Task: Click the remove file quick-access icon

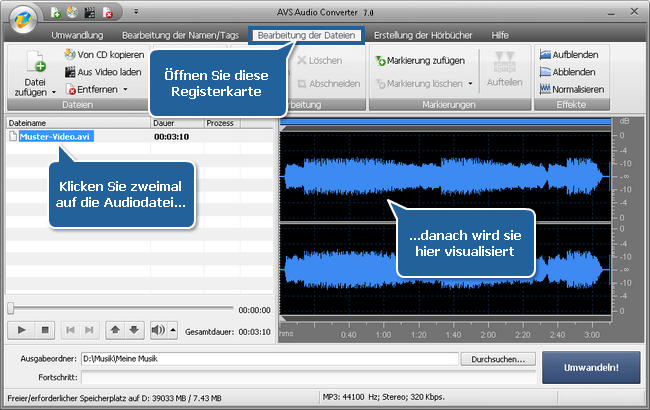Action: [x=107, y=12]
